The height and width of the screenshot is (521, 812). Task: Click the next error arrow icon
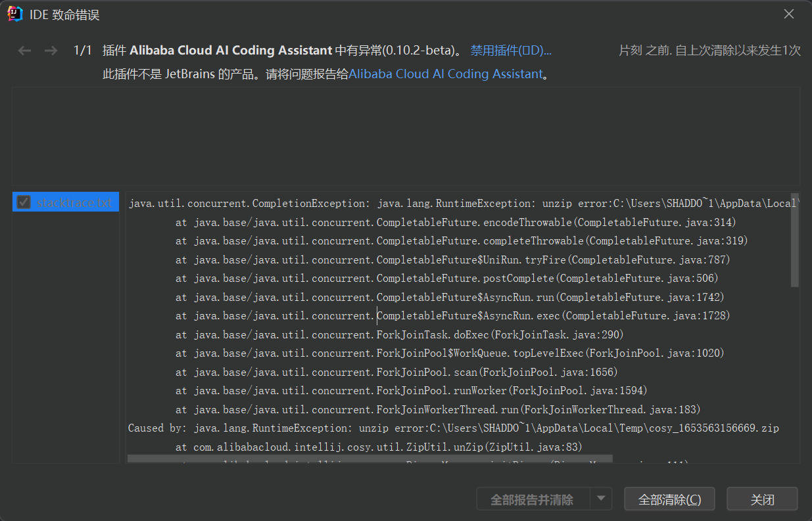(x=51, y=50)
